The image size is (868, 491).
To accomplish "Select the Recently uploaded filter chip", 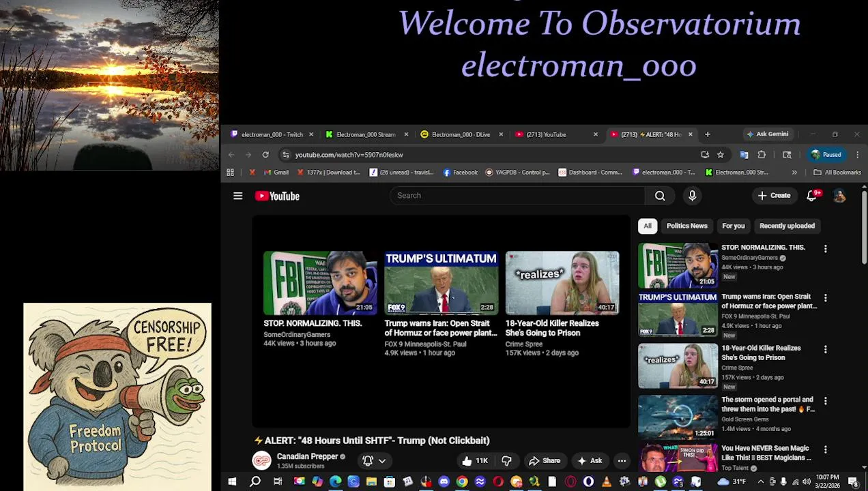I will (x=787, y=226).
